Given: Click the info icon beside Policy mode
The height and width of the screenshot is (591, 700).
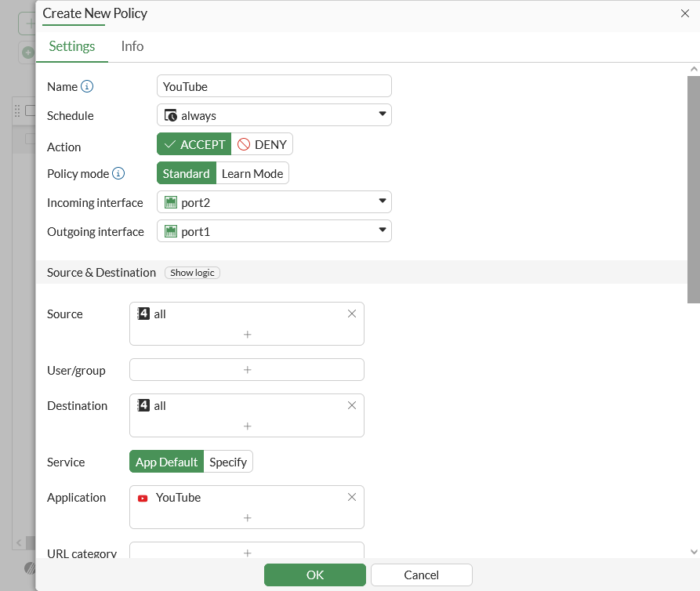Looking at the screenshot, I should (119, 173).
